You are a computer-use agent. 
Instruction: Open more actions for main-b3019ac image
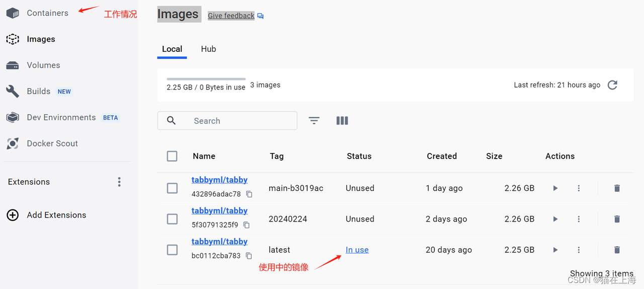click(x=579, y=188)
